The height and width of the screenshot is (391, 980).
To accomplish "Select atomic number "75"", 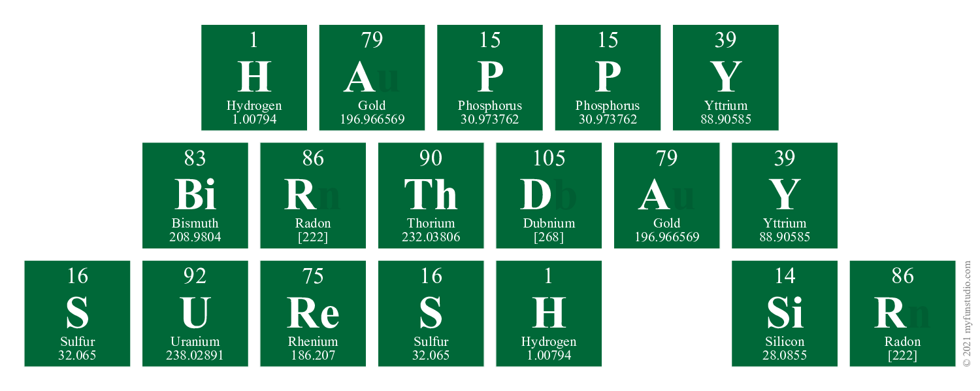I will pos(313,276).
